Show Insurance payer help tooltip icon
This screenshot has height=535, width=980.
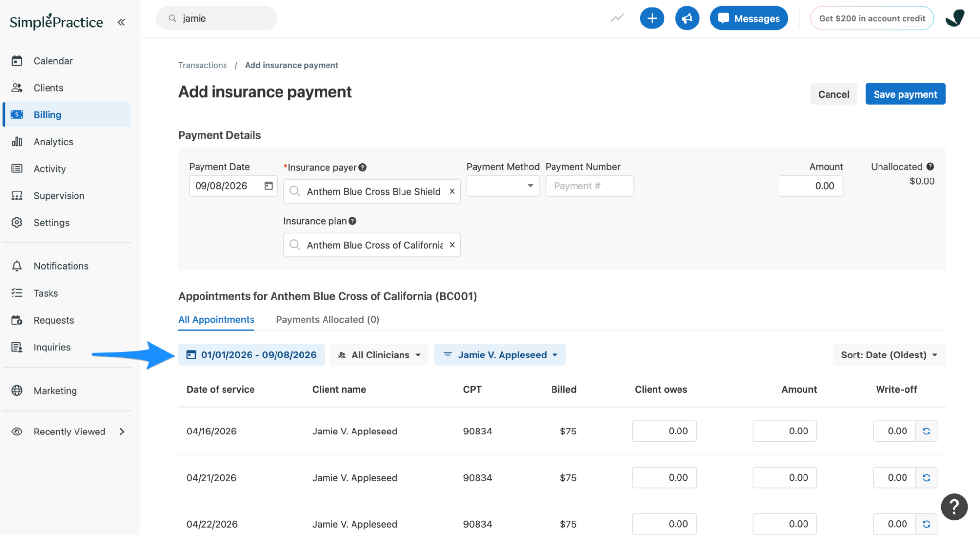[362, 167]
